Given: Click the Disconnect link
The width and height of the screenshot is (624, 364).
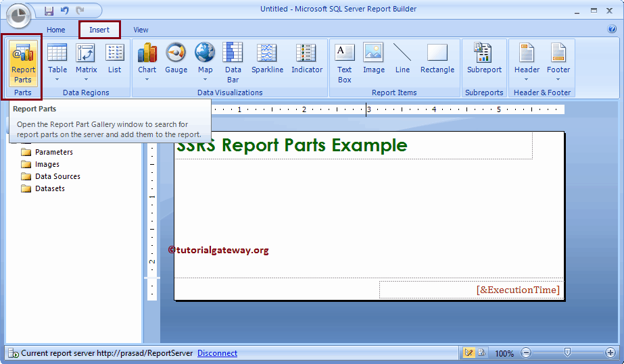Looking at the screenshot, I should click(x=217, y=353).
